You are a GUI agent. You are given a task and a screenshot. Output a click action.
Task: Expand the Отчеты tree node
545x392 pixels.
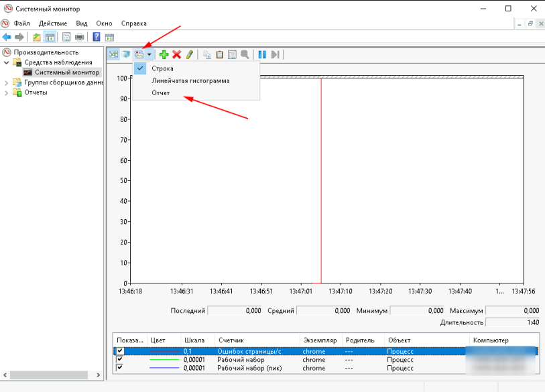coord(7,92)
